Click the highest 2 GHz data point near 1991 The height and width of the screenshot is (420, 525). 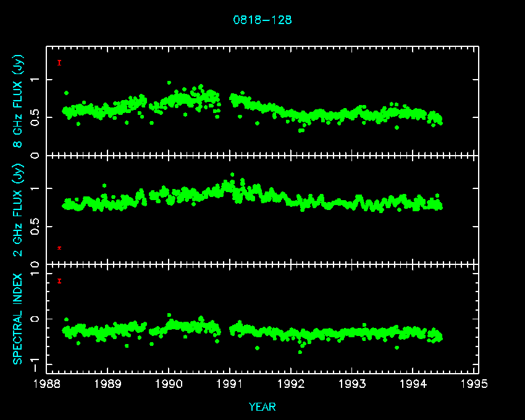[x=232, y=174]
